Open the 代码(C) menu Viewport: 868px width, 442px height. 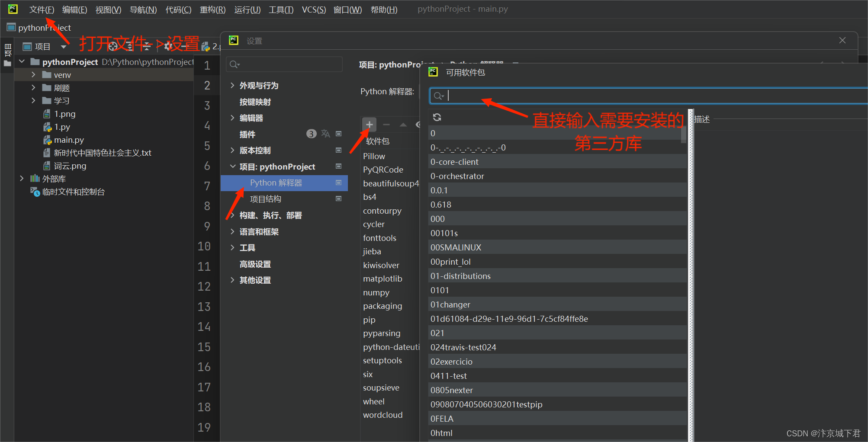[x=178, y=10]
